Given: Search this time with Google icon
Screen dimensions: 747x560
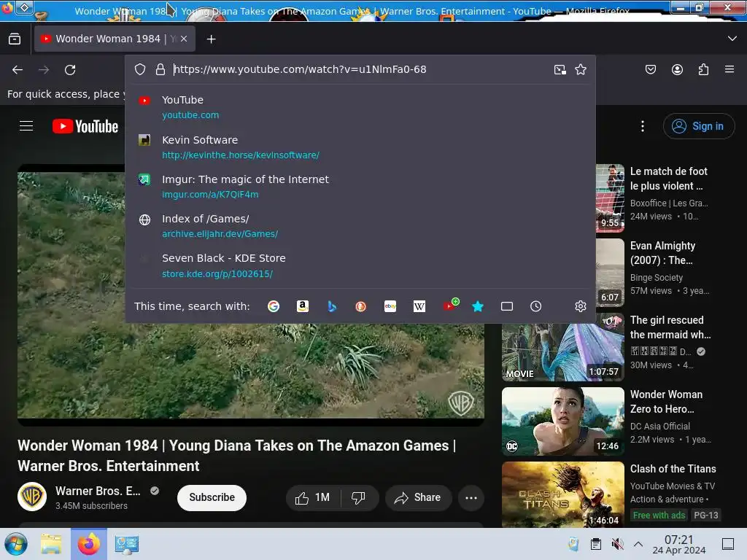Looking at the screenshot, I should [x=274, y=306].
